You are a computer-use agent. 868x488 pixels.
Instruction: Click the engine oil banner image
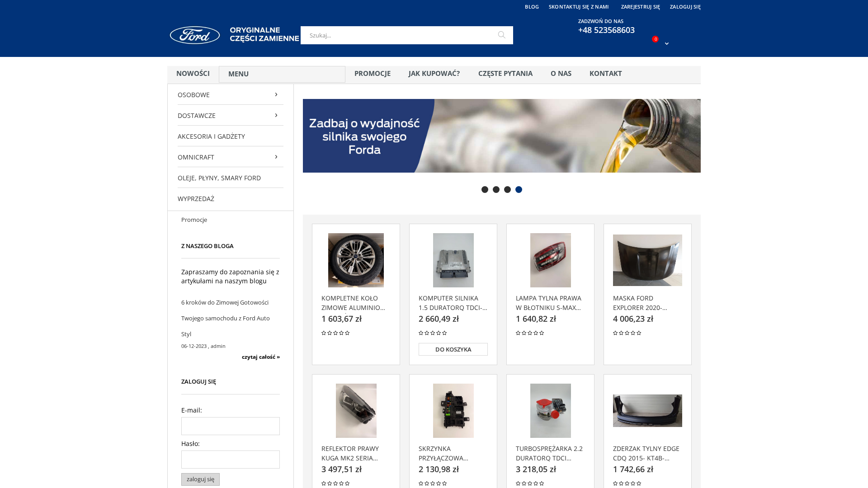pyautogui.click(x=502, y=136)
